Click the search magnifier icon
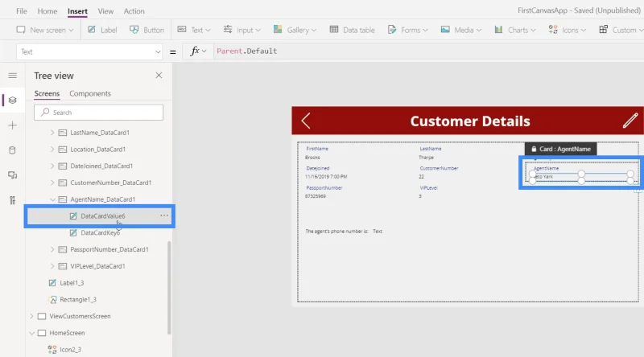644x357 pixels. (45, 112)
